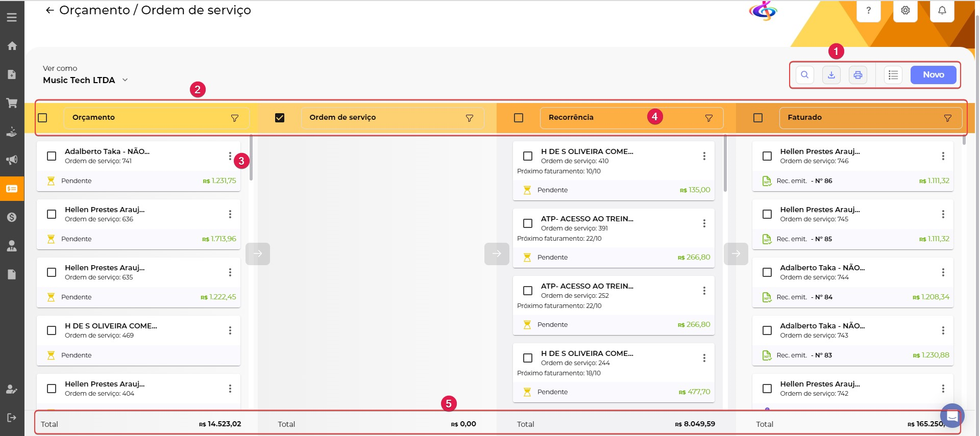Open the Faturado column filter
980x436 pixels.
point(947,118)
